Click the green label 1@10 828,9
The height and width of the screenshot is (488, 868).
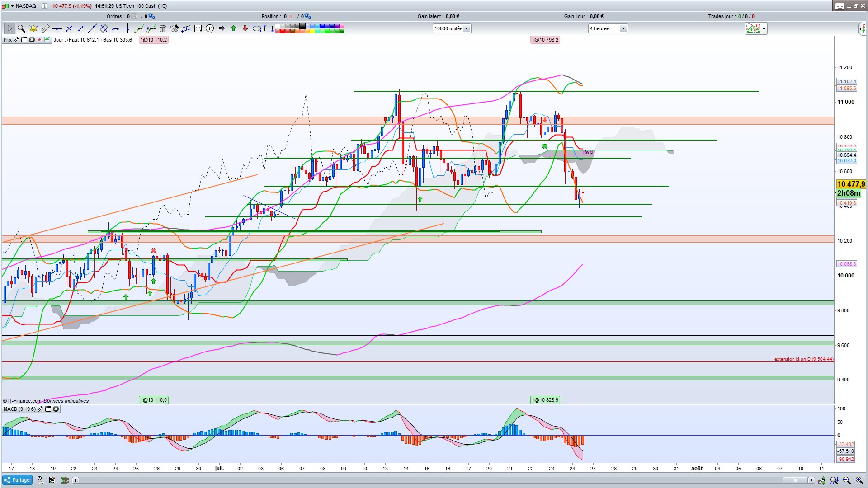(x=545, y=400)
